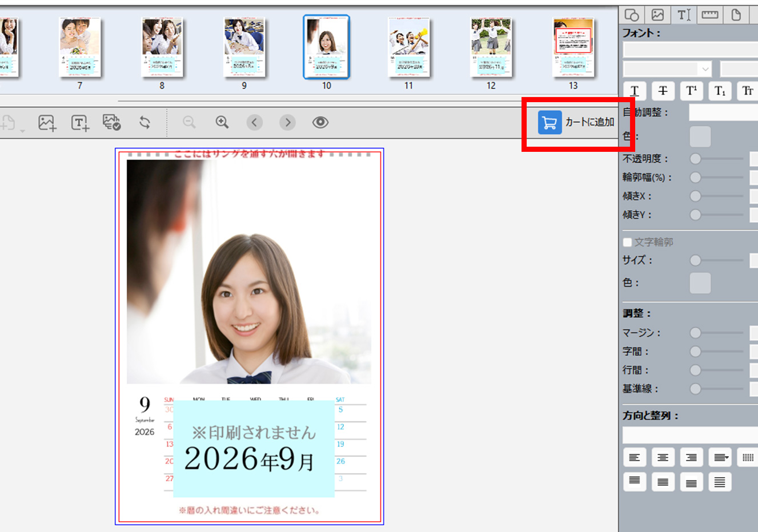Screen dimensions: 758x532
Task: Expand the justify alignment dropdown arrow button
Action: pyautogui.click(x=720, y=457)
